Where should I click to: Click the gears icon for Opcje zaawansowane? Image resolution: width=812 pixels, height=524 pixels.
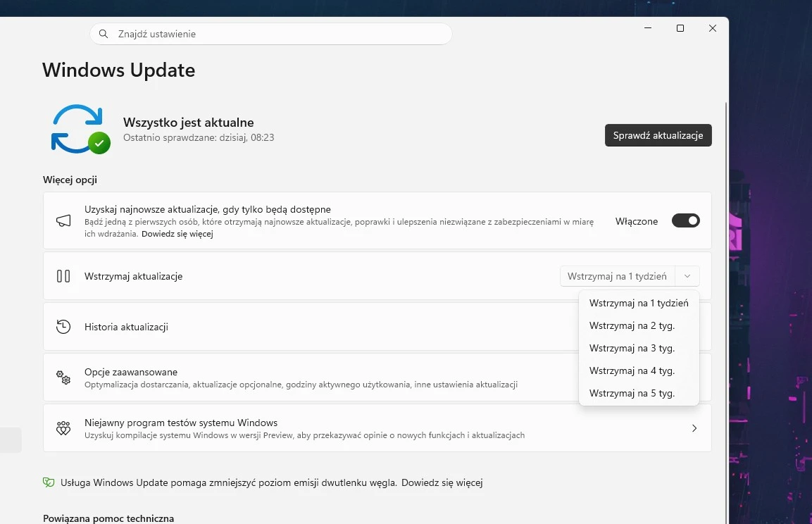(63, 378)
